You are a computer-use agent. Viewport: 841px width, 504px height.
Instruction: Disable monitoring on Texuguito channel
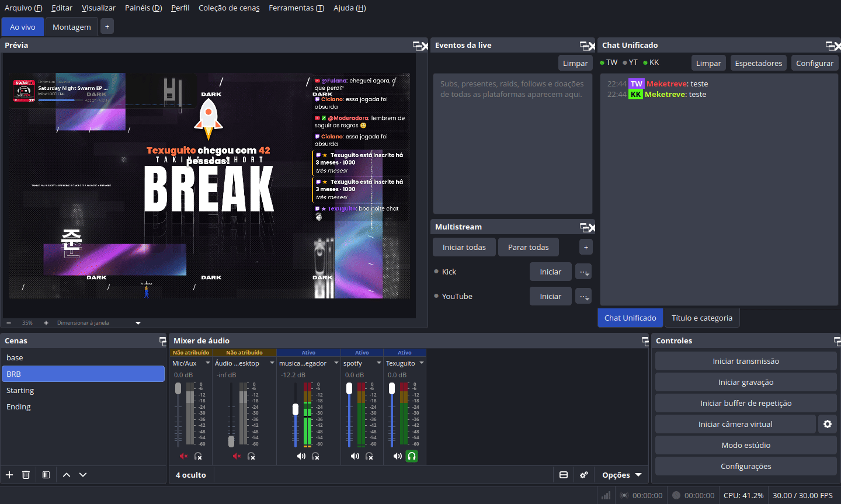coord(412,456)
